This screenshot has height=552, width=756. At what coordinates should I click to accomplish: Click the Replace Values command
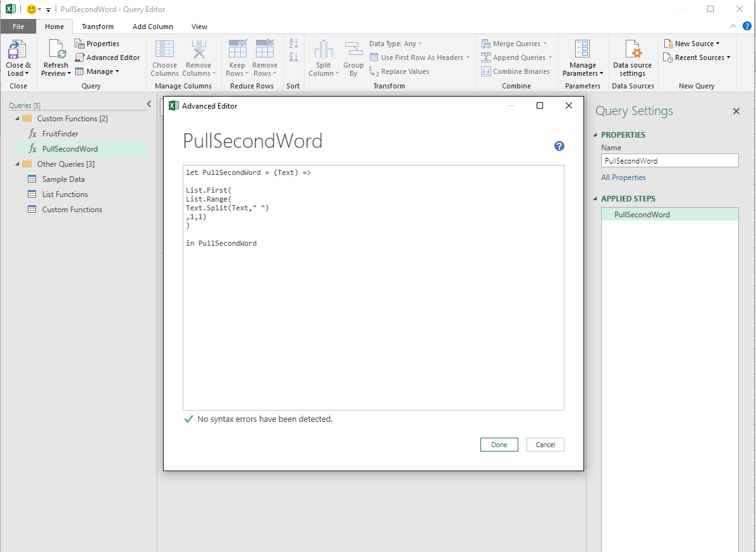click(399, 71)
